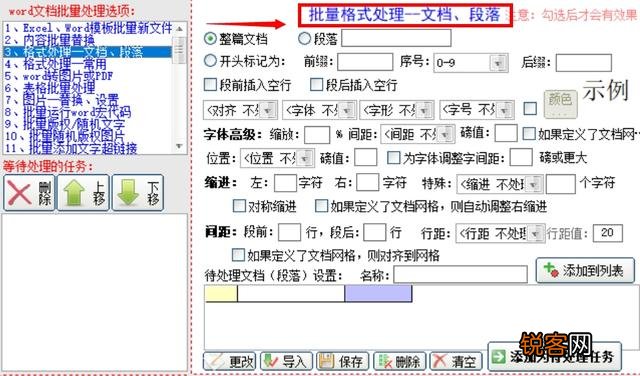
Task: Click options list scrollbar up arrow
Action: [x=180, y=29]
